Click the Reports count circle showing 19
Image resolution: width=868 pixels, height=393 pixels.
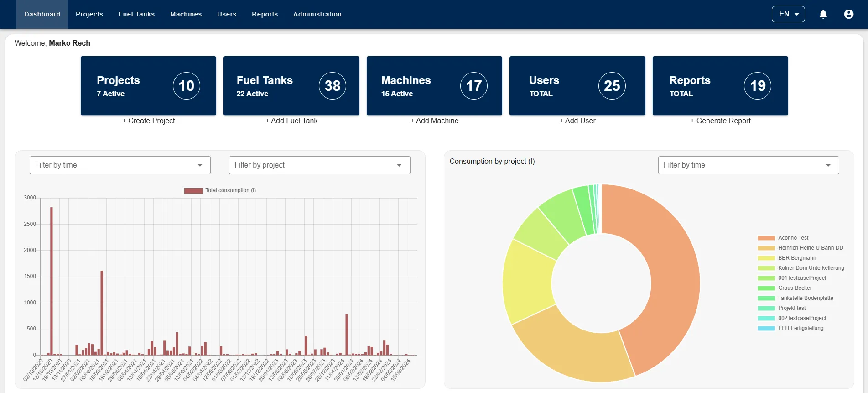pyautogui.click(x=757, y=86)
